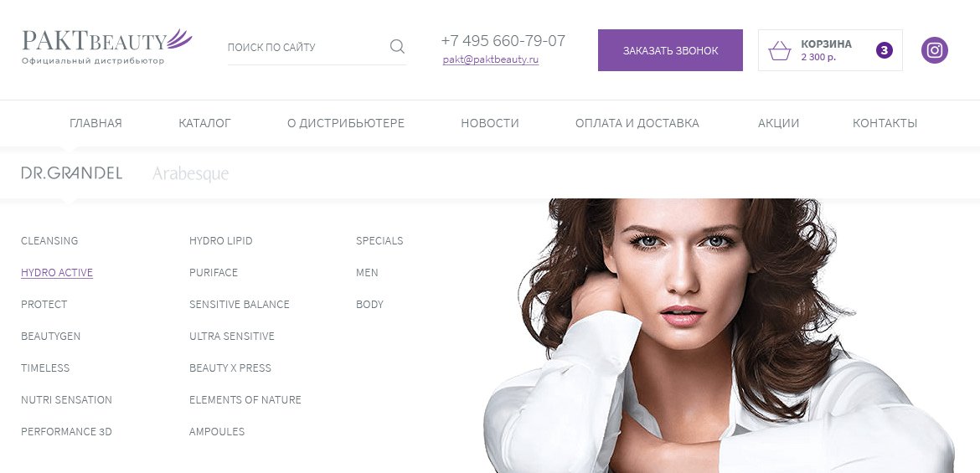Viewport: 980px width, 473px height.
Task: Open Оплата и доставка page
Action: click(x=637, y=123)
